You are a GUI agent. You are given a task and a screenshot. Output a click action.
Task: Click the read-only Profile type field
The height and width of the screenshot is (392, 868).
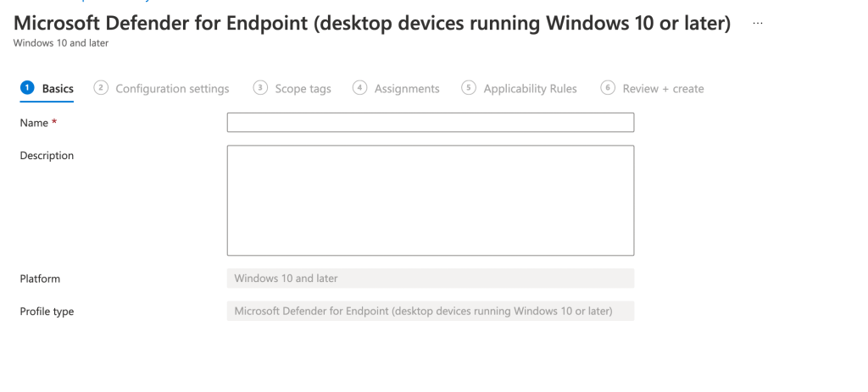pyautogui.click(x=430, y=312)
